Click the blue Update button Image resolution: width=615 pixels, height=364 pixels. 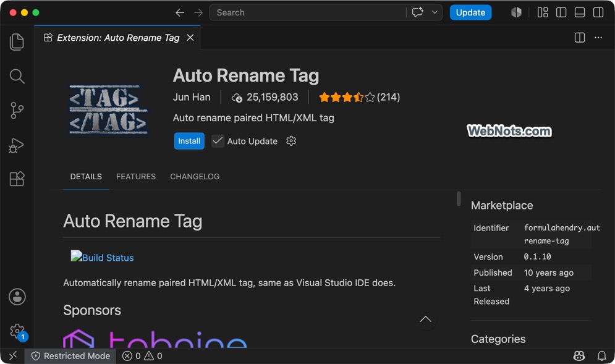[470, 12]
